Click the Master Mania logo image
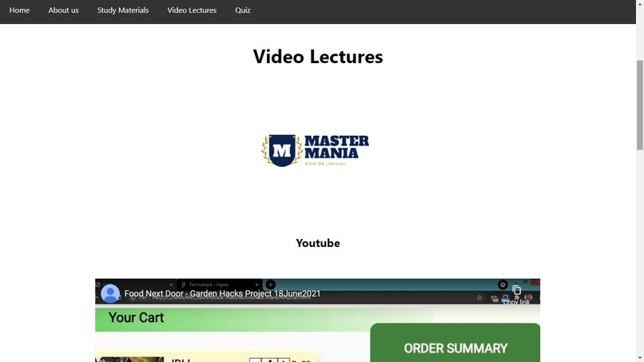The height and width of the screenshot is (362, 644). tap(316, 150)
